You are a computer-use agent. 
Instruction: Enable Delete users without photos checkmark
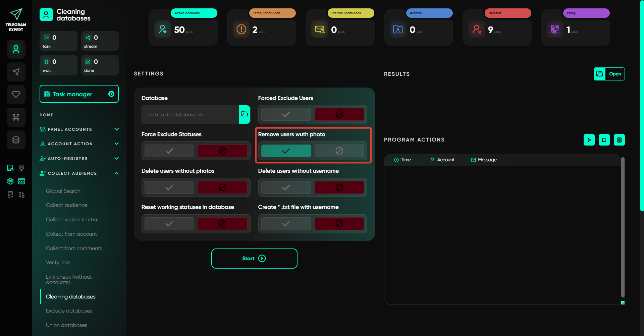pos(169,187)
